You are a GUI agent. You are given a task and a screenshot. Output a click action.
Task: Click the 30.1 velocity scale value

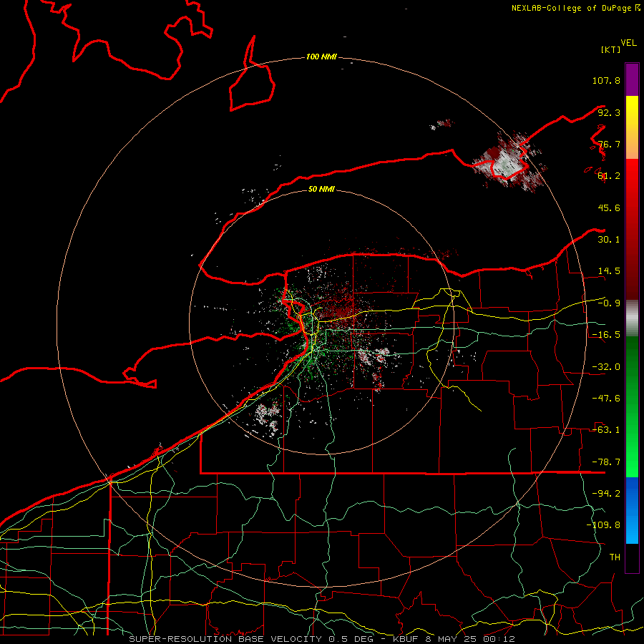click(609, 240)
